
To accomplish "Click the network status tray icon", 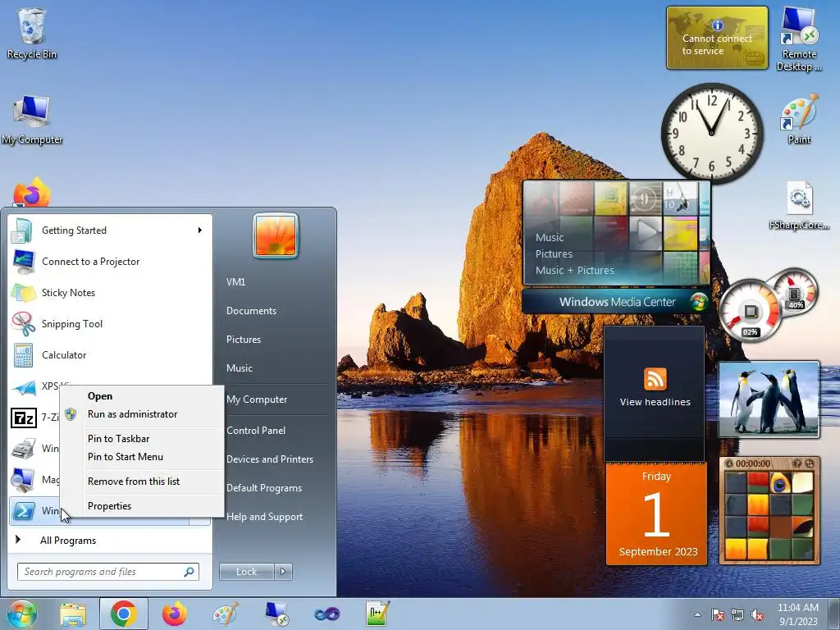I will click(x=737, y=615).
